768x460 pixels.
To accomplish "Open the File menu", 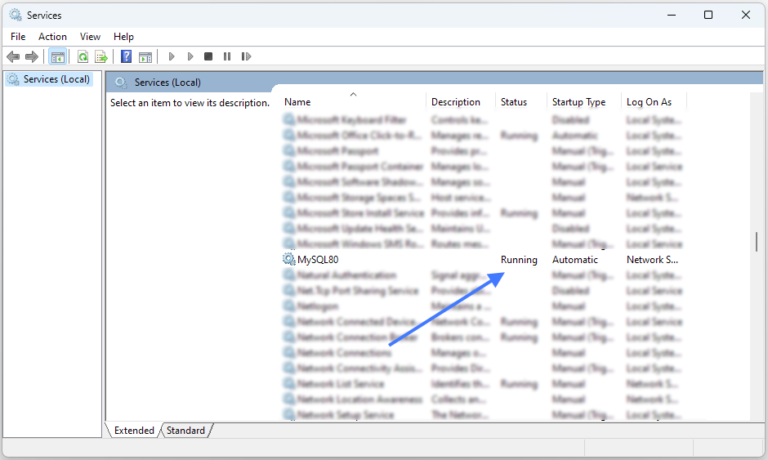I will (18, 37).
